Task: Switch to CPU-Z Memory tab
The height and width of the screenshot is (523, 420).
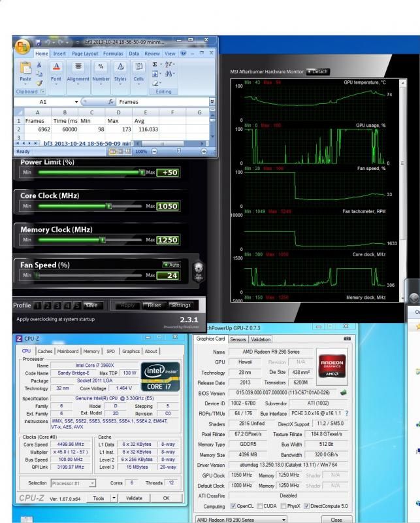Action: pyautogui.click(x=91, y=351)
